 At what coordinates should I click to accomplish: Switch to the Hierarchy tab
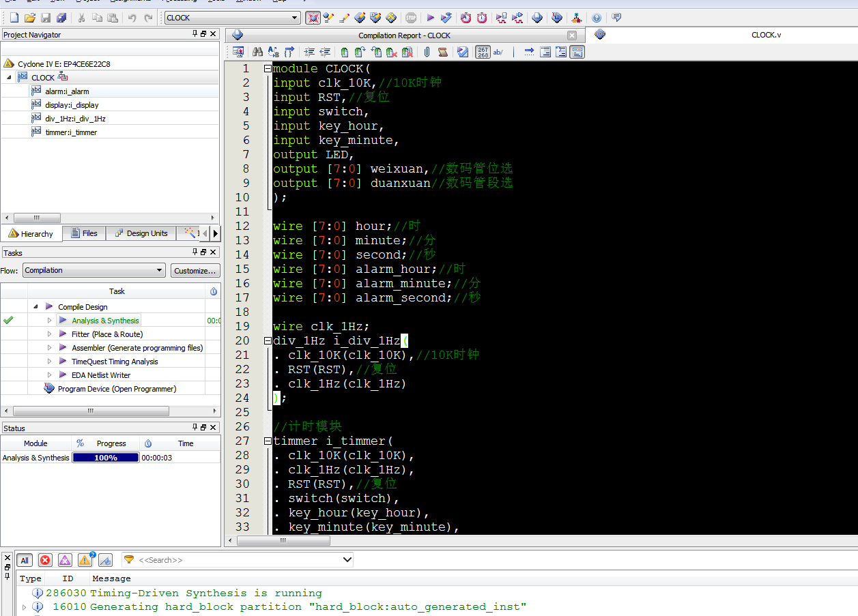point(31,234)
